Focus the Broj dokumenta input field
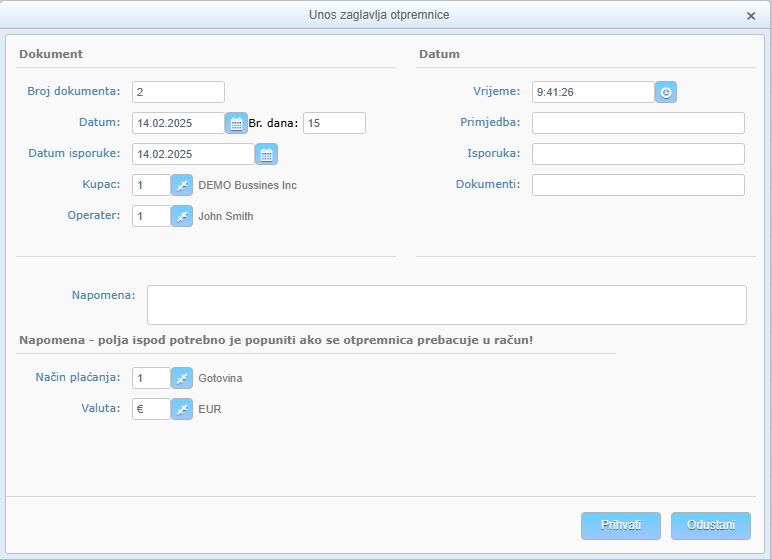The height and width of the screenshot is (560, 772). 178,92
